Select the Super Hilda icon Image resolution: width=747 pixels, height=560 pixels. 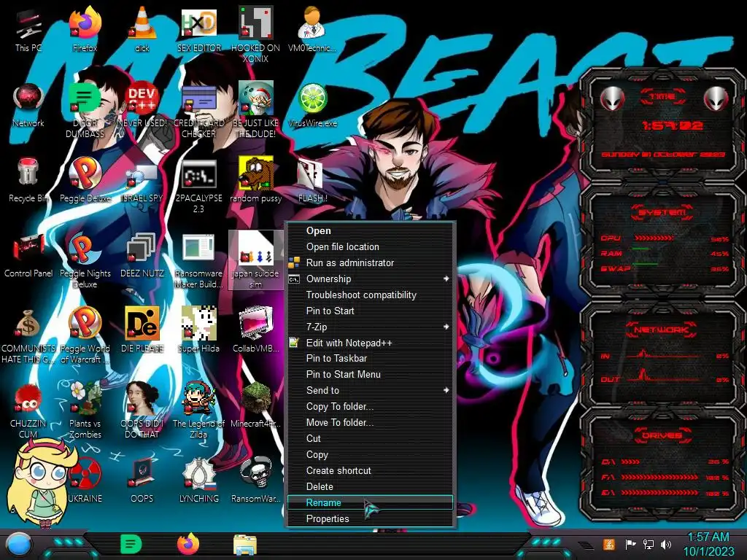[198, 330]
